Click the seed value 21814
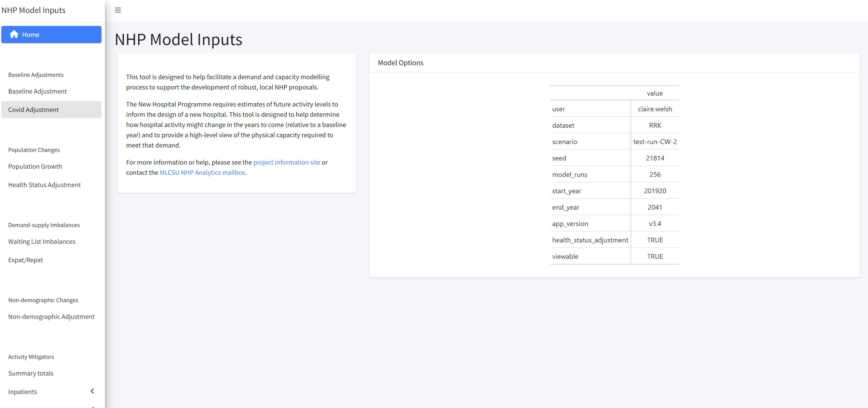 click(654, 158)
